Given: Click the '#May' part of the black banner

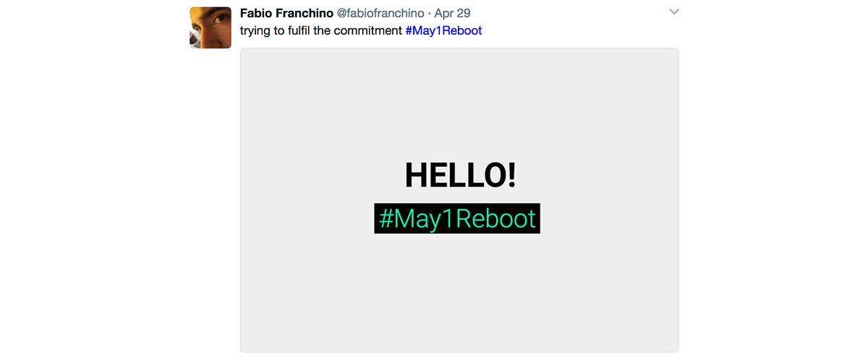Looking at the screenshot, I should (x=409, y=218).
